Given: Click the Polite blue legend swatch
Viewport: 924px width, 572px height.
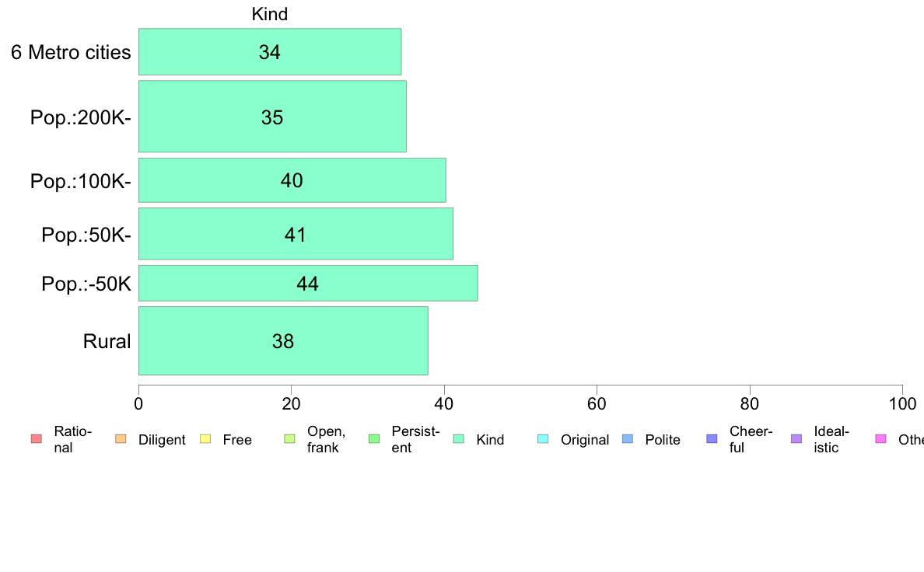Looking at the screenshot, I should tap(628, 439).
